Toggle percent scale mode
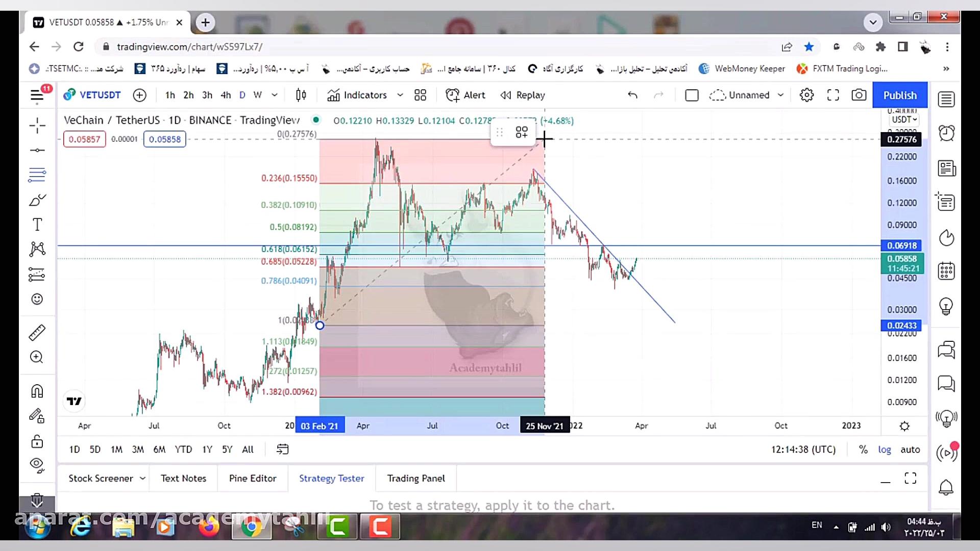 click(x=863, y=449)
